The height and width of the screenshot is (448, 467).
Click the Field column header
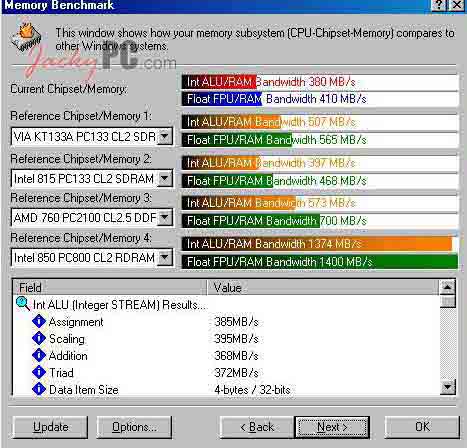point(110,287)
